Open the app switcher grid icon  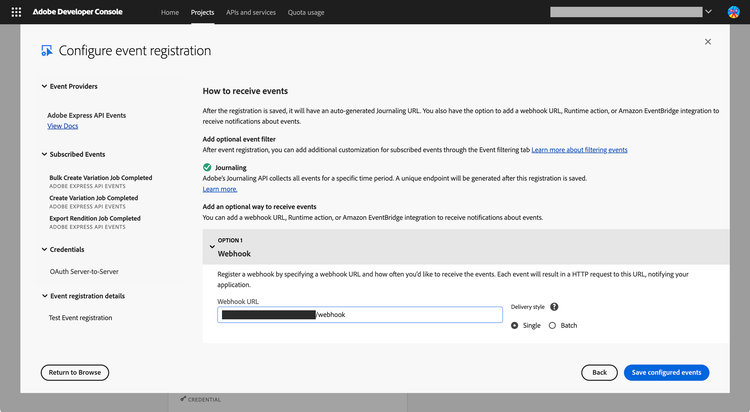16,12
